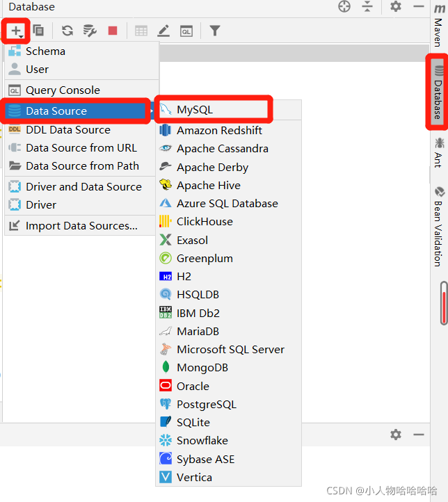The width and height of the screenshot is (448, 502).
Task: Select Apache Derby data source
Action: [229, 167]
